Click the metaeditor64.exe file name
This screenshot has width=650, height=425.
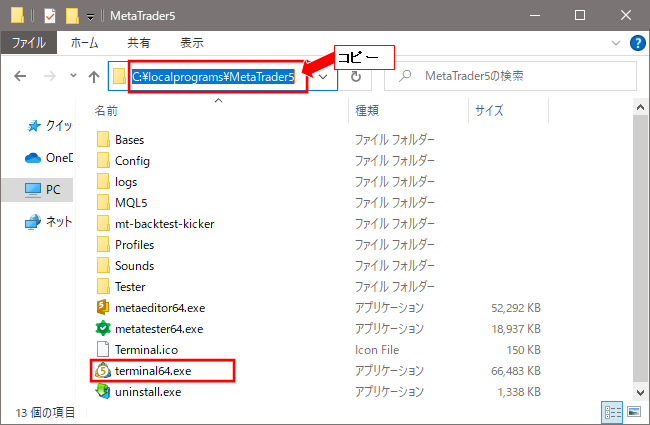[x=160, y=308]
